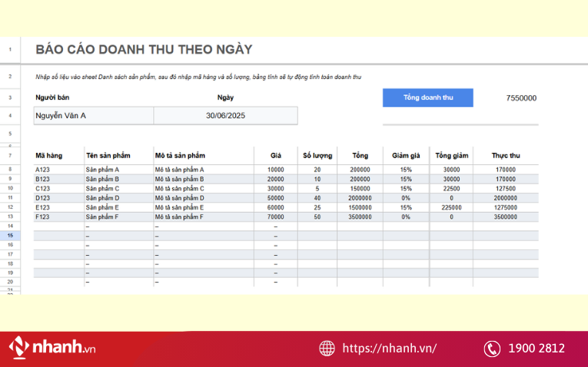
Task: Click the Tổng cell 150000 for C123
Action: click(360, 188)
